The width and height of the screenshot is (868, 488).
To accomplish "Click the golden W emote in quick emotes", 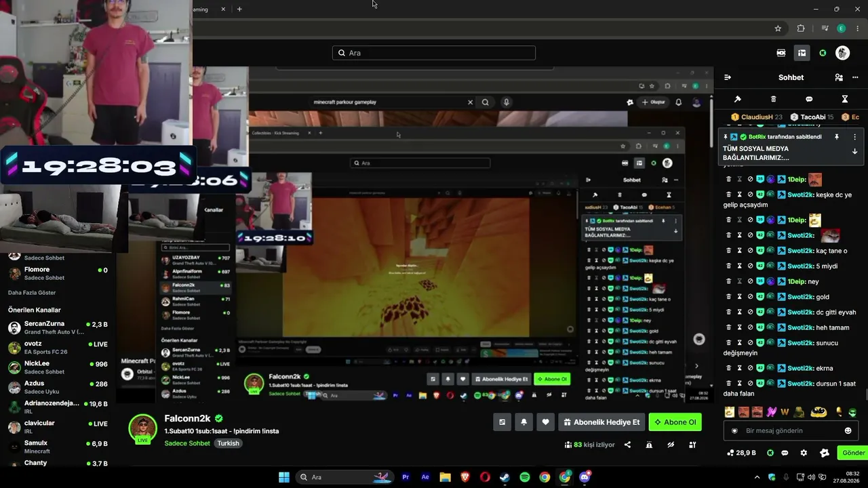I will [785, 412].
